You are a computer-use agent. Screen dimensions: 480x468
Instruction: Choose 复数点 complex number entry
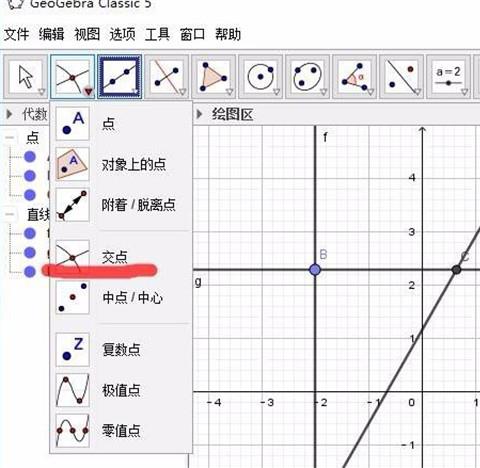point(121,350)
